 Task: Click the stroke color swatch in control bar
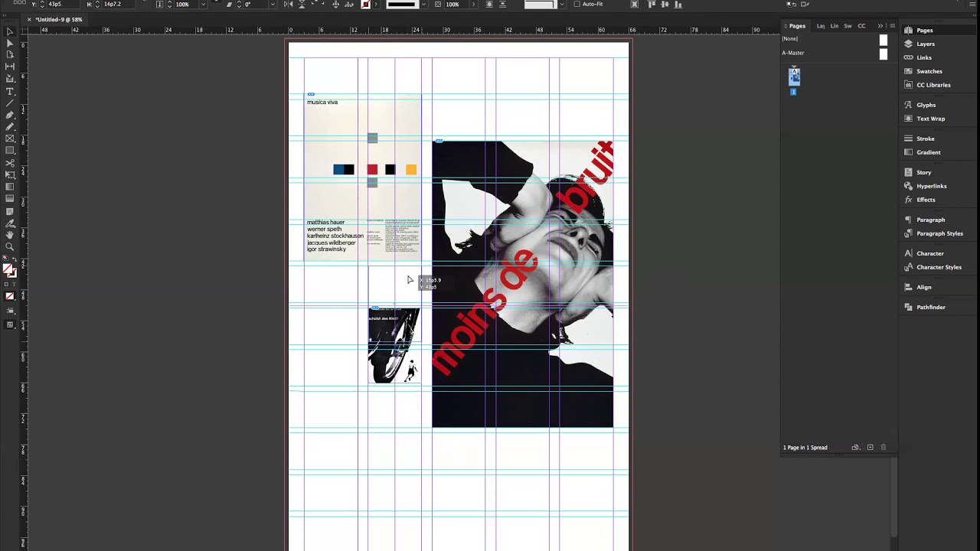366,5
